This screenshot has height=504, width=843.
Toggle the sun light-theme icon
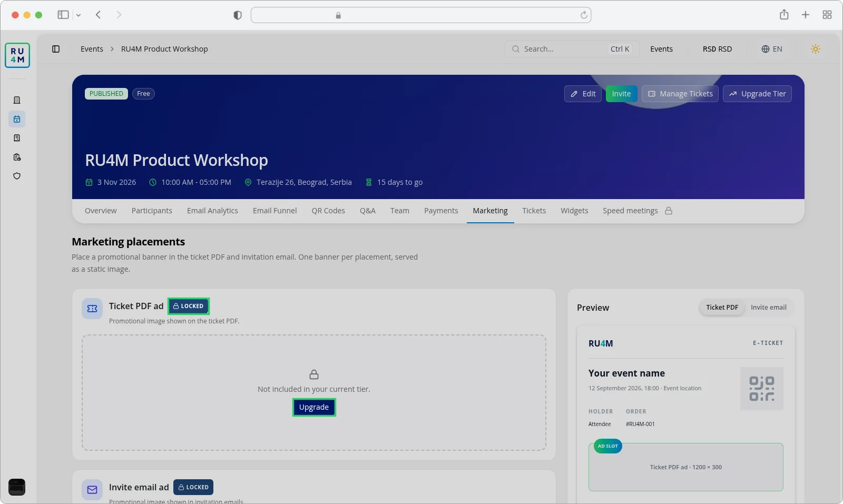(x=816, y=49)
